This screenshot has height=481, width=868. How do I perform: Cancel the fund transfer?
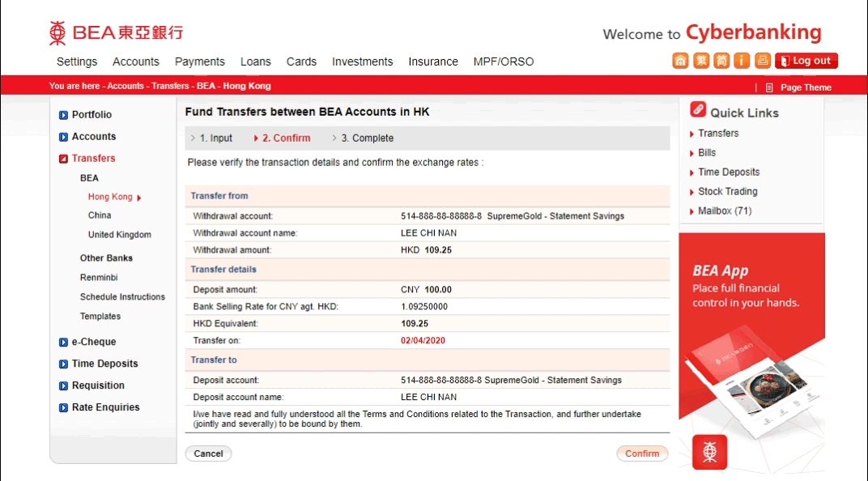coord(208,453)
